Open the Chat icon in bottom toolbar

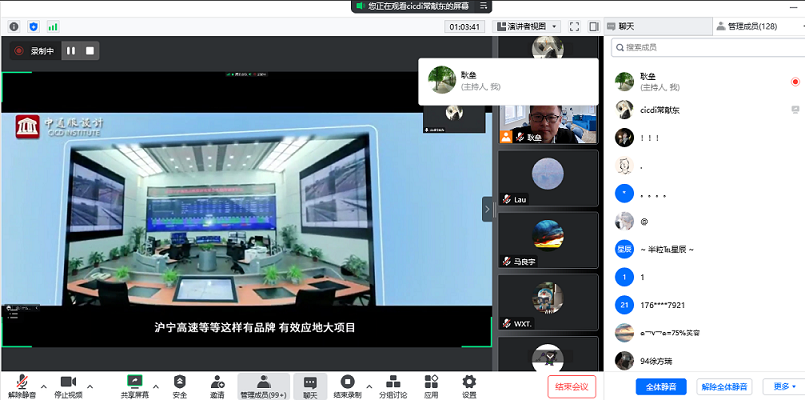[310, 383]
